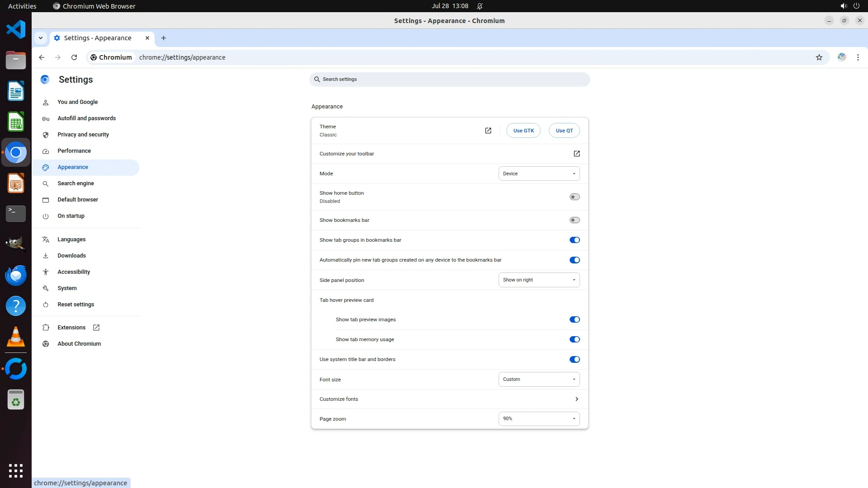Open new tab with plus icon
The image size is (868, 488).
164,38
